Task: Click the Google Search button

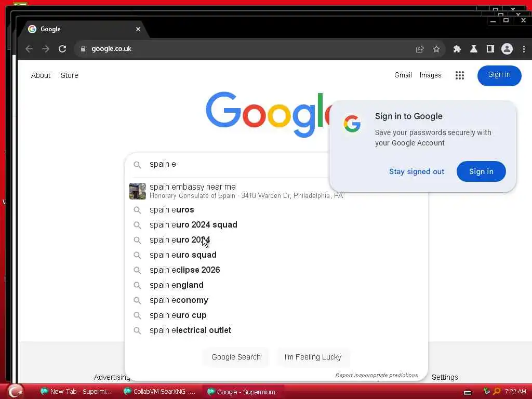Action: (x=236, y=357)
